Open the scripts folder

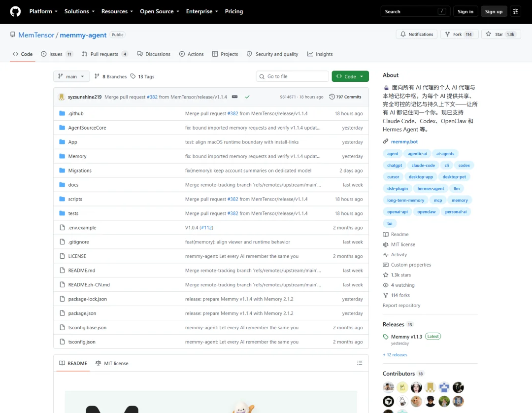75,199
